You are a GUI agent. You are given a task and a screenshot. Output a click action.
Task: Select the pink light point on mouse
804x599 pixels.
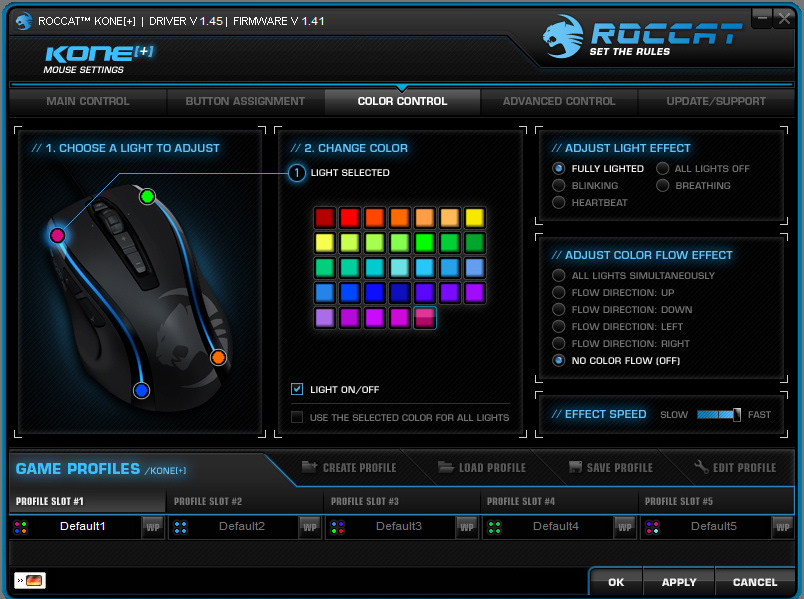(57, 235)
